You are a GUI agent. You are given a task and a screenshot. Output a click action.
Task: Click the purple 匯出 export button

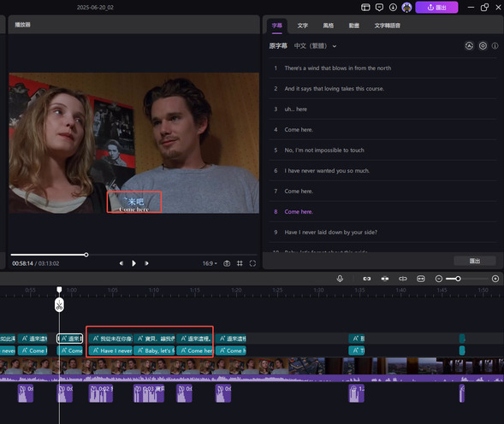436,8
